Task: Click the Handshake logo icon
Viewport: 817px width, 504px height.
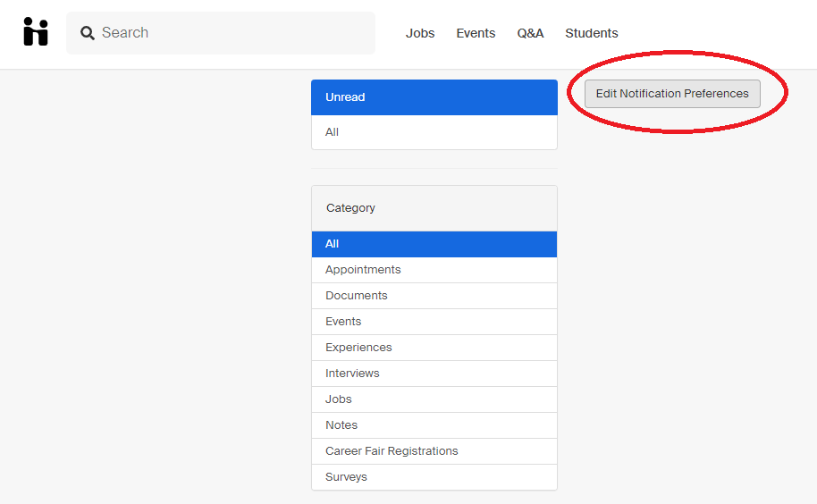Action: [36, 32]
